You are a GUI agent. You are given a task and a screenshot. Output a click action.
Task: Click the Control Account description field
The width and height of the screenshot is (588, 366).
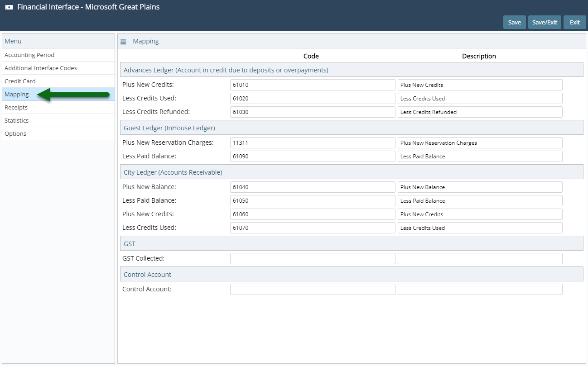[480, 289]
